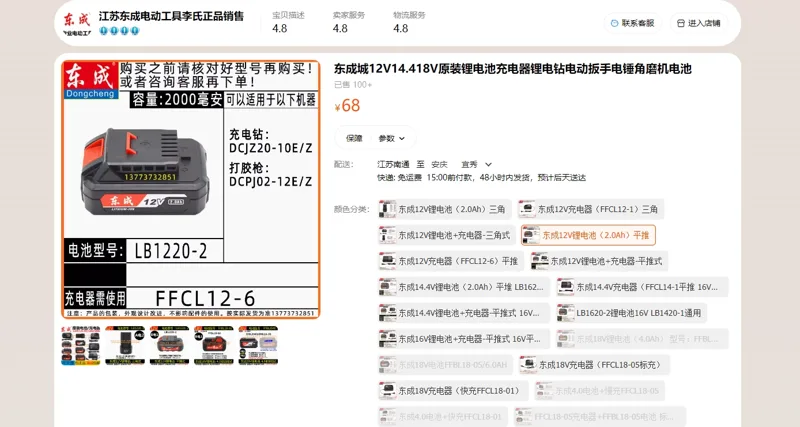Select first gallery thumbnail with multiple batteries
Image resolution: width=800 pixels, height=427 pixels.
pyautogui.click(x=81, y=345)
